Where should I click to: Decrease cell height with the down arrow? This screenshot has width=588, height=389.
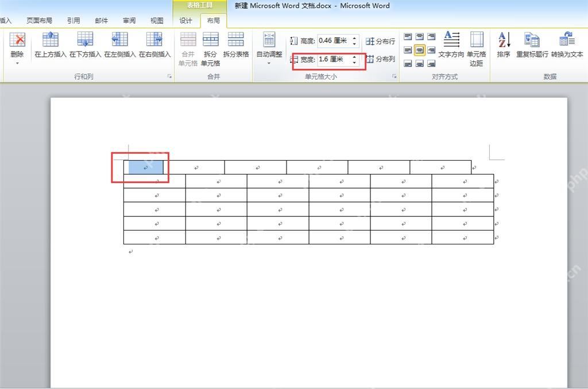(354, 44)
